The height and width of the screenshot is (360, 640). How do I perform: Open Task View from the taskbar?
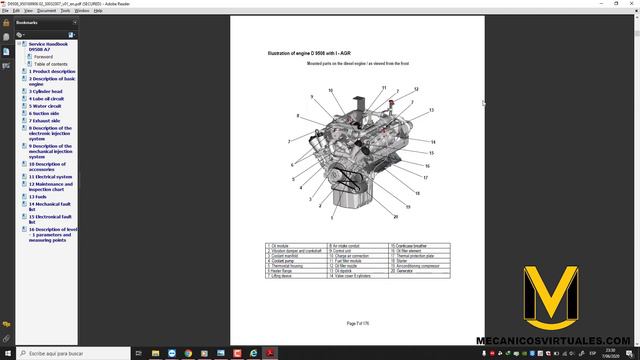click(x=139, y=353)
